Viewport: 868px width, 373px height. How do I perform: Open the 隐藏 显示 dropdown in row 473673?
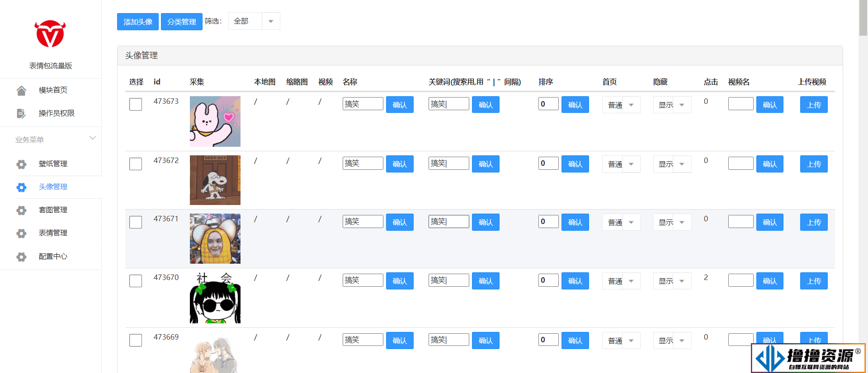(x=672, y=105)
